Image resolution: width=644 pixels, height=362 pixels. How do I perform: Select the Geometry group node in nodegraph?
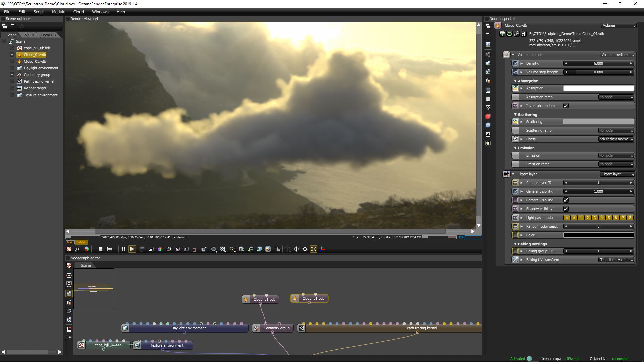coord(276,328)
